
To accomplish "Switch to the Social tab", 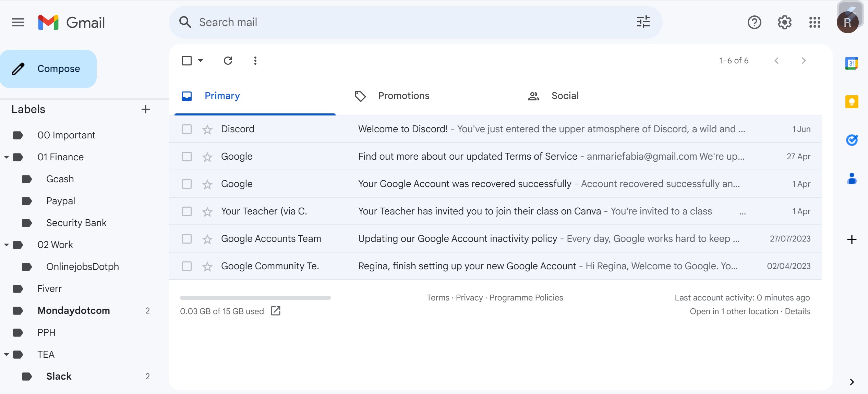I will coord(565,96).
